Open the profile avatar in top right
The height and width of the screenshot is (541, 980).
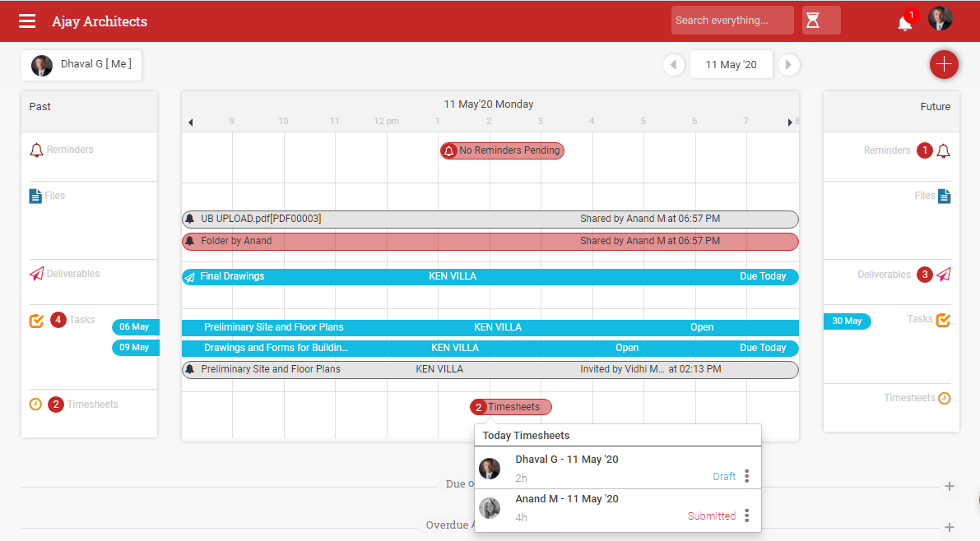941,19
